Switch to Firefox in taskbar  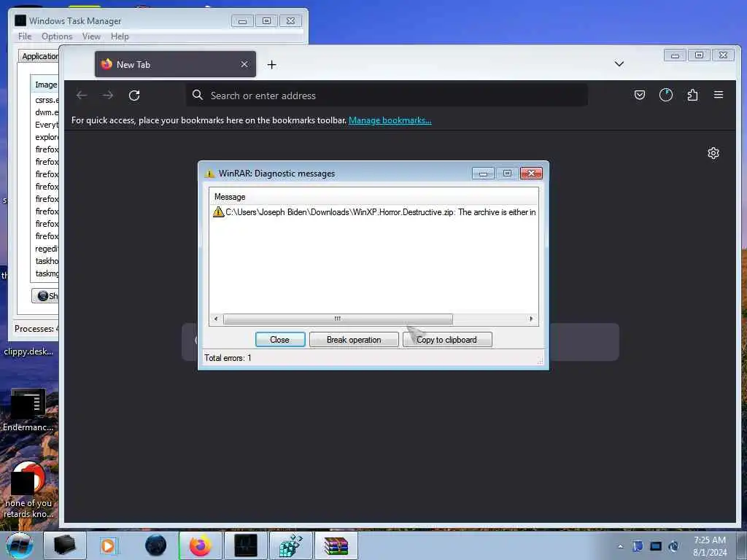[201, 545]
